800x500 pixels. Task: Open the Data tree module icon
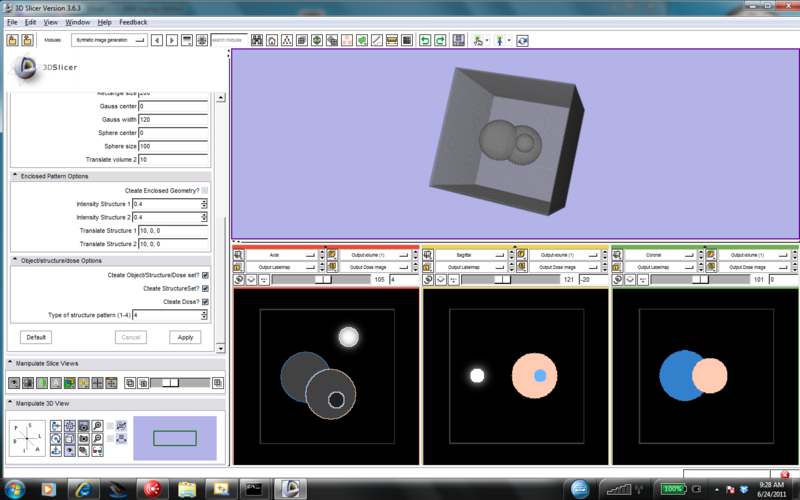click(287, 40)
